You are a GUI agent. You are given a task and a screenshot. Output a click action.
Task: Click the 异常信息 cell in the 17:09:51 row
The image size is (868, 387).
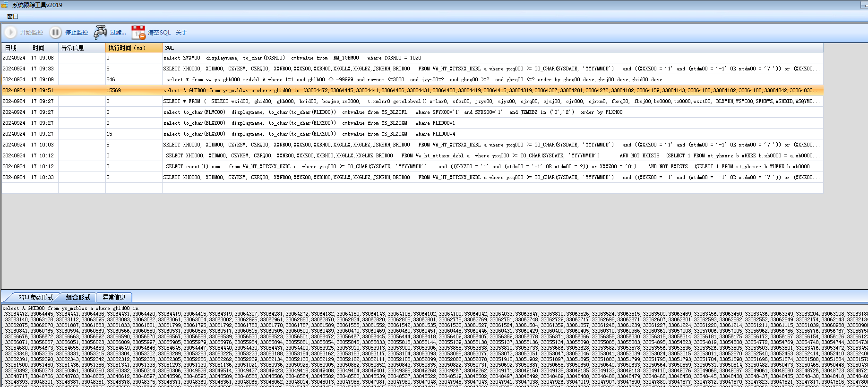82,90
